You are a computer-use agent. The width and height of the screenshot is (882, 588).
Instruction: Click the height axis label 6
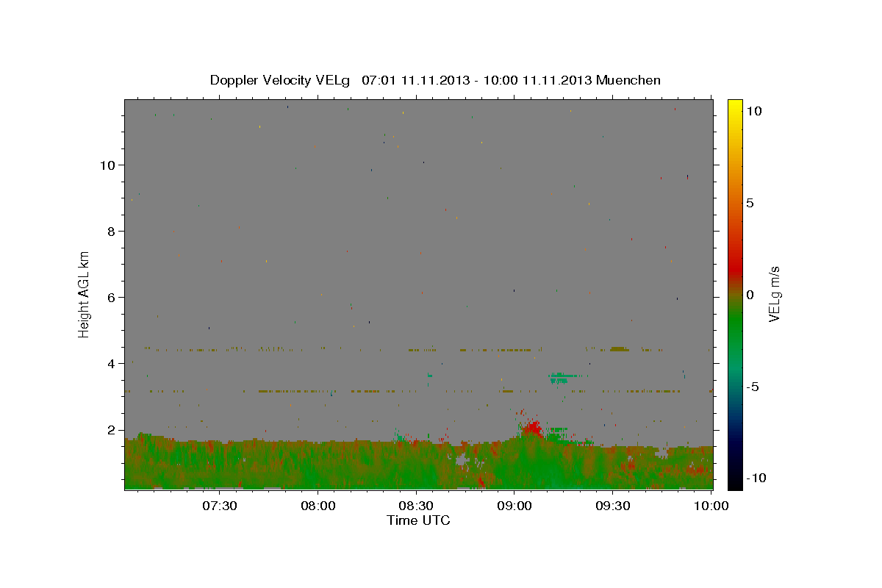(112, 298)
